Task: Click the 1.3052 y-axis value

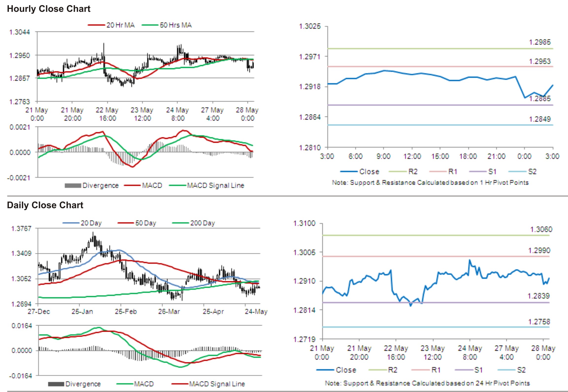Action: [x=21, y=279]
